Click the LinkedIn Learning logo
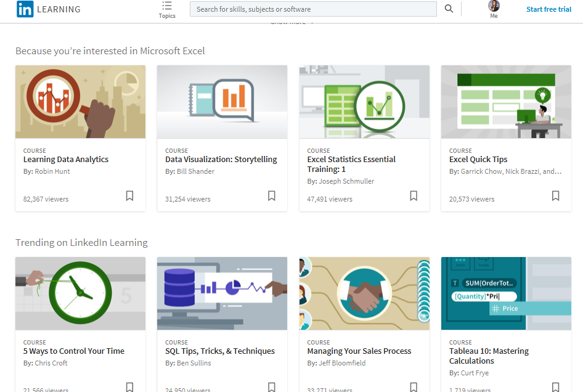The image size is (583, 392). [48, 9]
